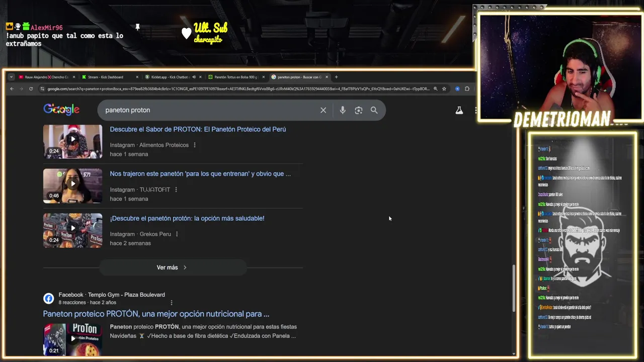Image resolution: width=644 pixels, height=362 pixels.
Task: Open options for the Alimentos Proteicos result
Action: click(x=195, y=145)
